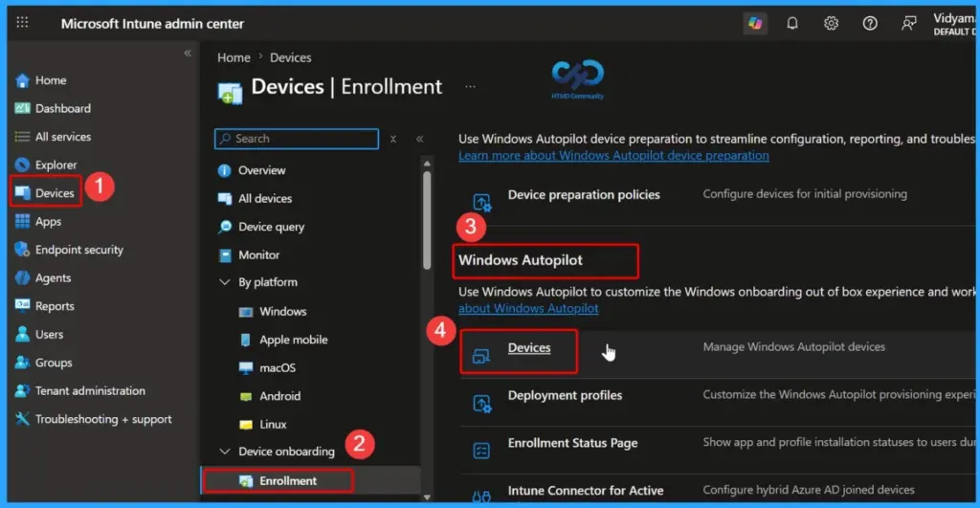Collapse the main left navigation sidebar
Image resolution: width=980 pixels, height=508 pixels.
click(188, 54)
